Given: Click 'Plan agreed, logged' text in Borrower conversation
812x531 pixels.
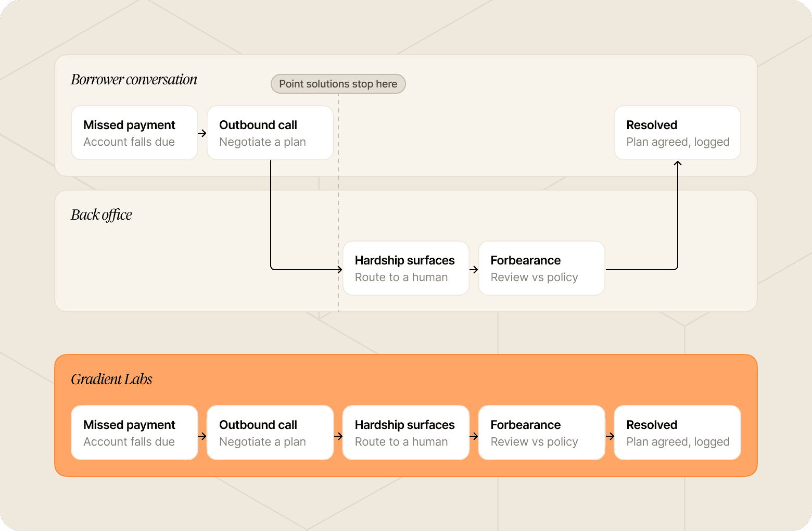Looking at the screenshot, I should [x=678, y=142].
